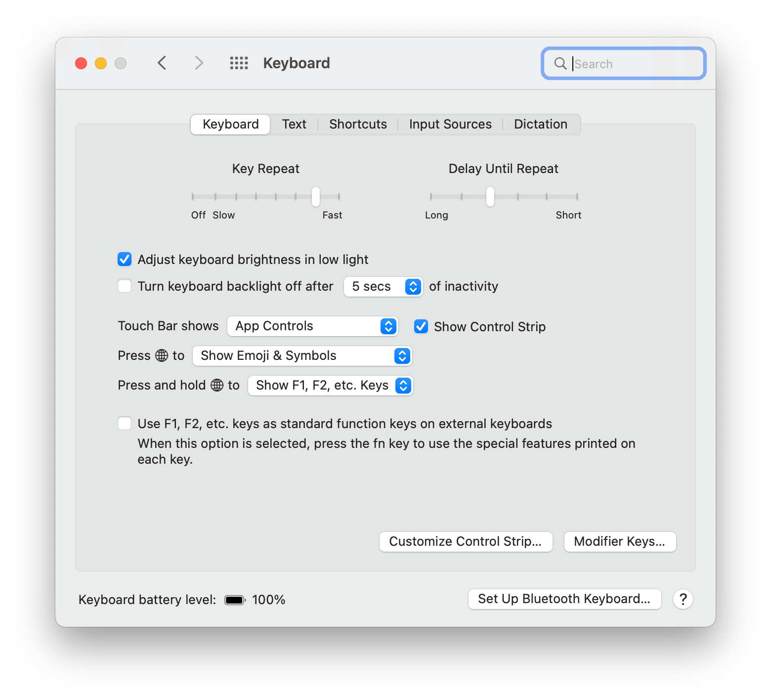Click the back navigation arrow
The height and width of the screenshot is (700, 771).
[x=162, y=63]
